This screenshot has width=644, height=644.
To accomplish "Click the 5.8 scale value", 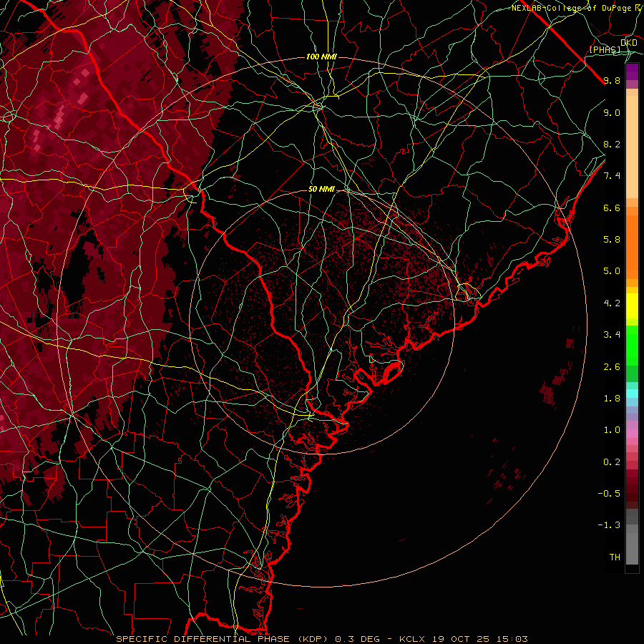I will click(x=612, y=240).
